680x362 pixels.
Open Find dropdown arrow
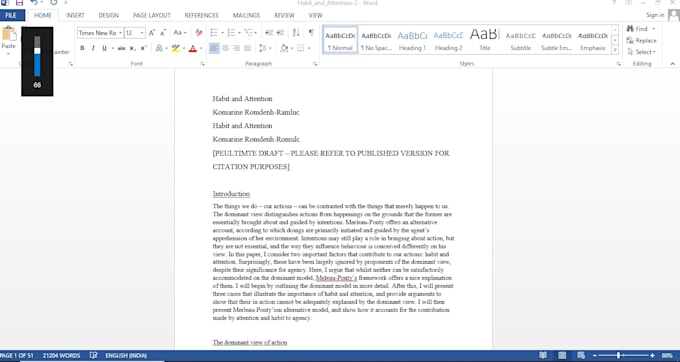654,29
